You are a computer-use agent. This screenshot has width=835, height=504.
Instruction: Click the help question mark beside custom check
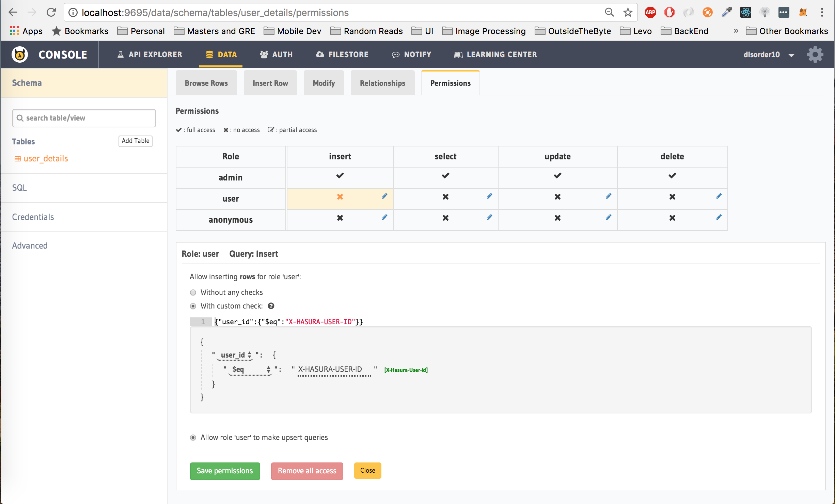pos(271,306)
